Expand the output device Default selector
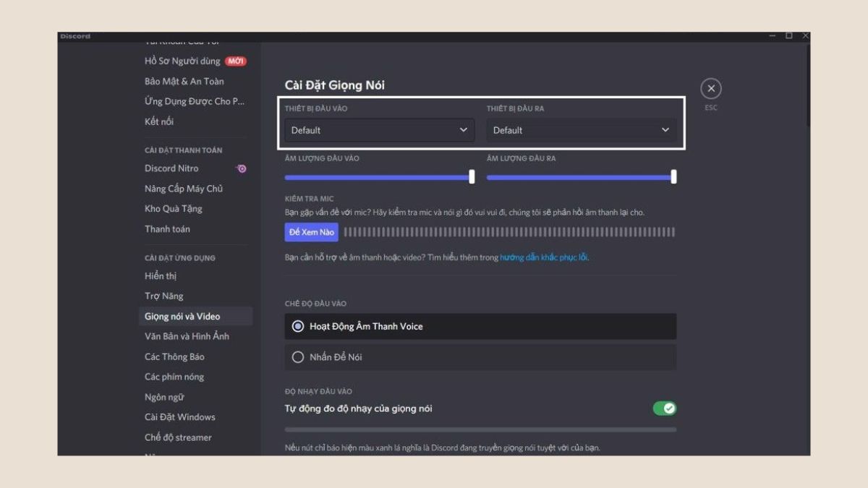 665,130
